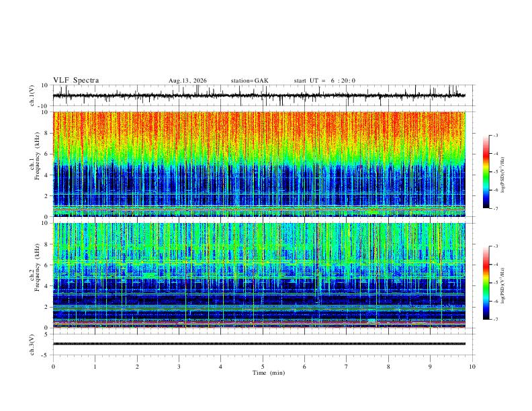Click the "ch.3(V)" waveform axis label
Screen dimensions: 532x411
tap(32, 345)
